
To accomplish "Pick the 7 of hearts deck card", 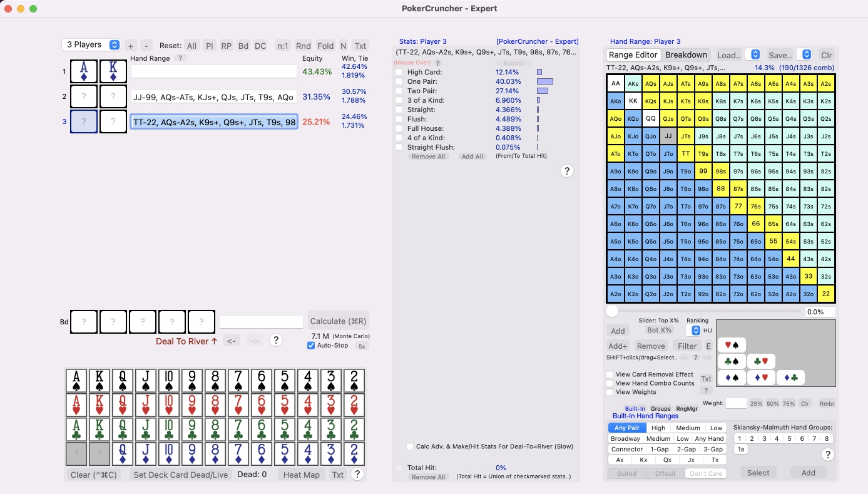I will (239, 405).
